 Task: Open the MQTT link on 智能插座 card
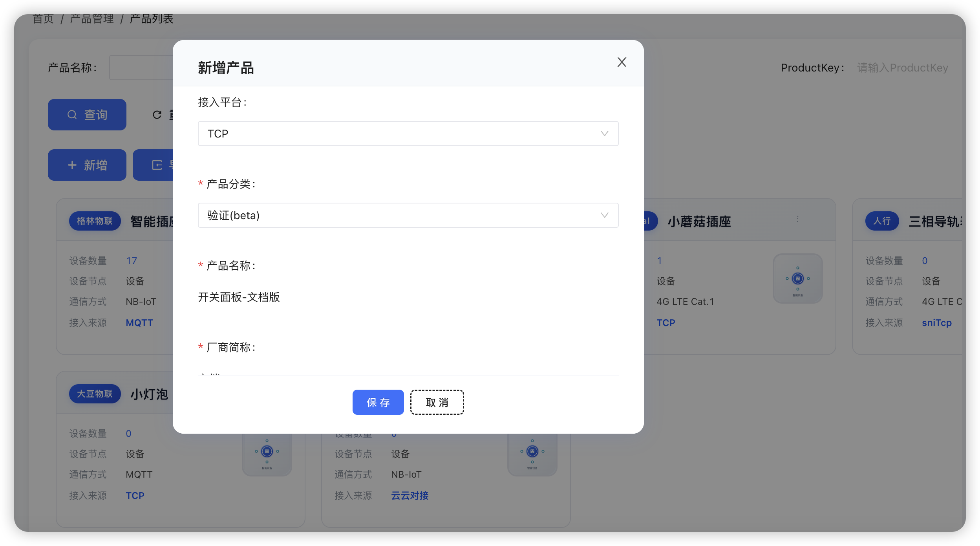tap(139, 322)
